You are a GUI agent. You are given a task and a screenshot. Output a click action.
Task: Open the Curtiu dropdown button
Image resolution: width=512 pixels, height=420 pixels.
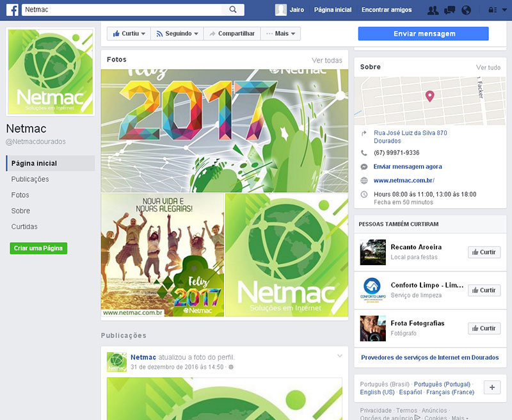click(x=129, y=34)
